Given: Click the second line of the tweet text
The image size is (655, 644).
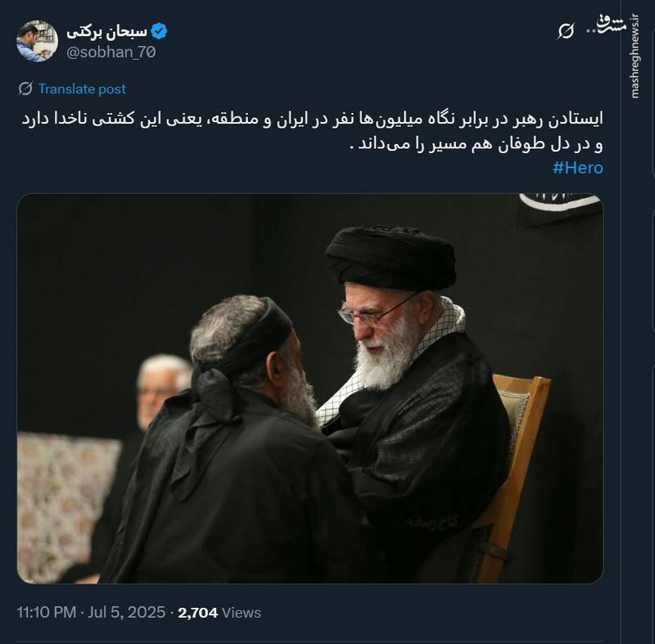Looking at the screenshot, I should click(477, 144).
